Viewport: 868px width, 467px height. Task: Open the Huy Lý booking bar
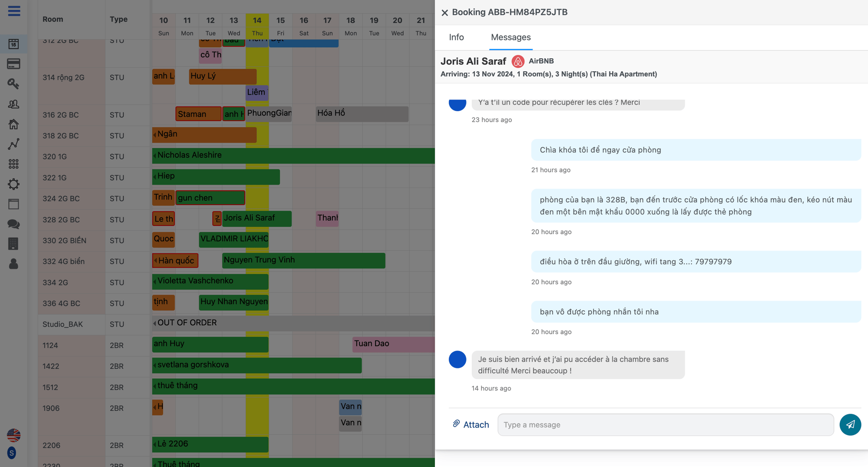pos(223,76)
